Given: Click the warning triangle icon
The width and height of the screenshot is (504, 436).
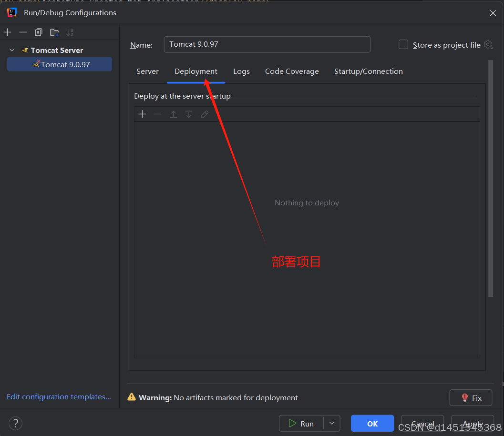Looking at the screenshot, I should click(x=132, y=397).
